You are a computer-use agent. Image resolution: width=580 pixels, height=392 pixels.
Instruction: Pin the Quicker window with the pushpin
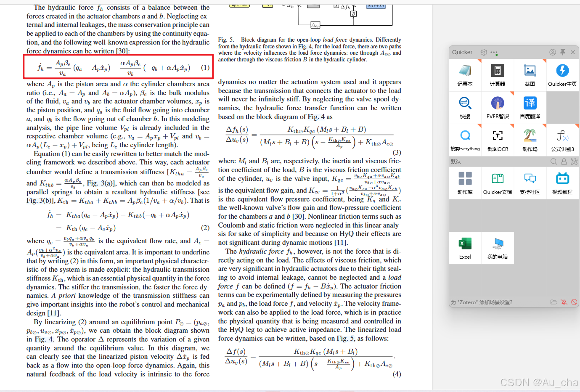pyautogui.click(x=563, y=52)
